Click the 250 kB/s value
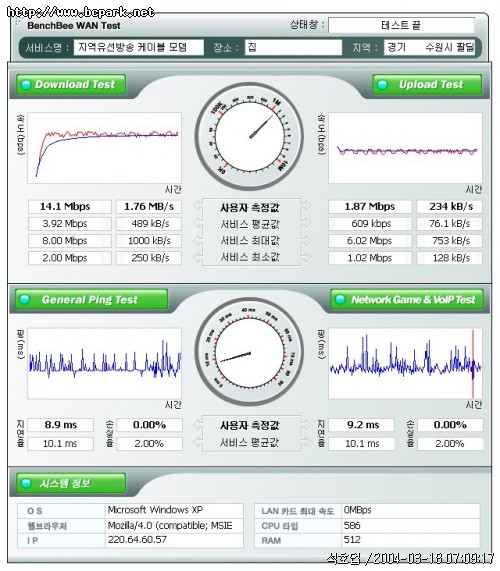Image resolution: width=500 pixels, height=571 pixels. click(x=149, y=258)
